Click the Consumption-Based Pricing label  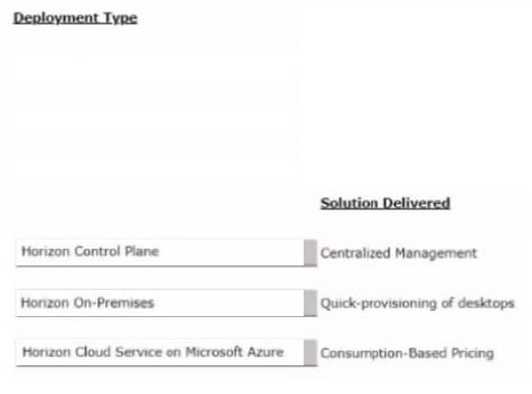[407, 353]
